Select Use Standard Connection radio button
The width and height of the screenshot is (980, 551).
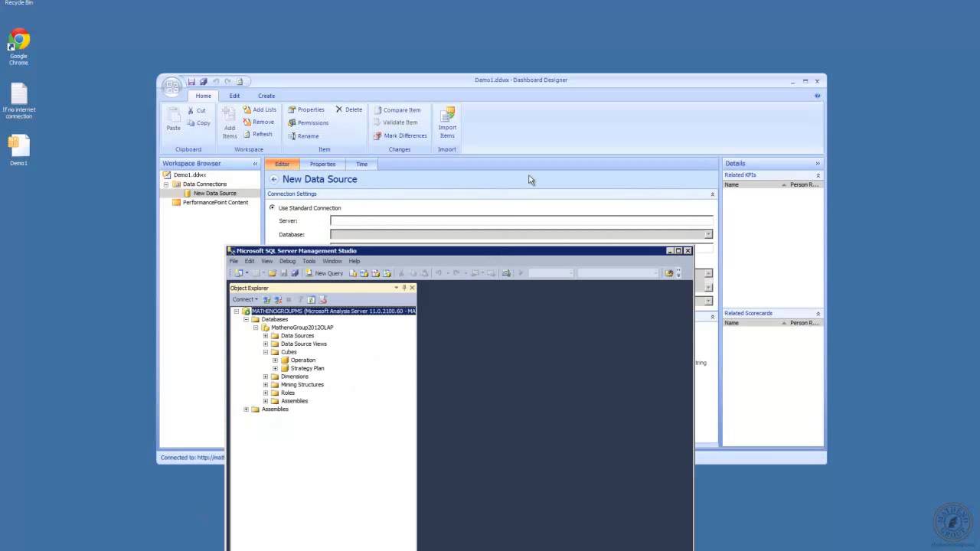[272, 207]
